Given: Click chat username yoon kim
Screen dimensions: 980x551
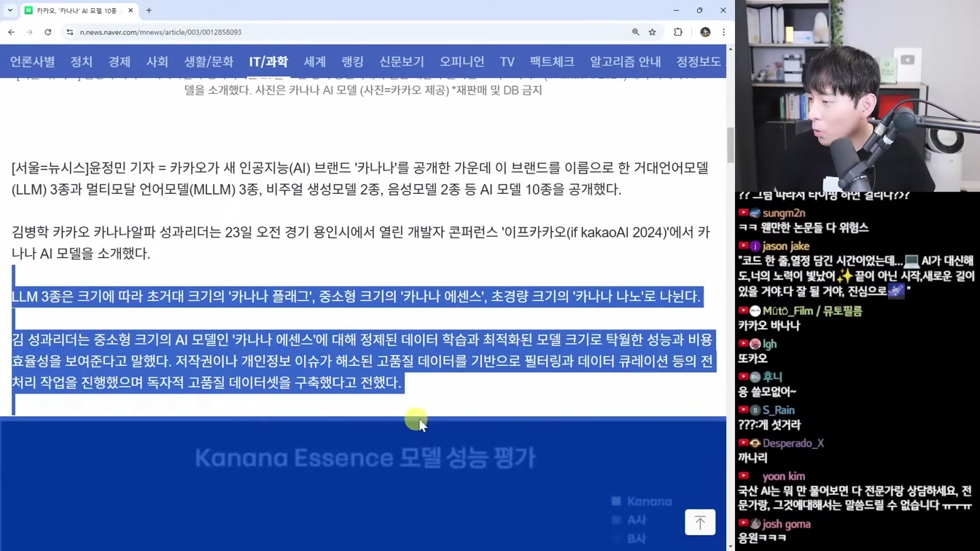Looking at the screenshot, I should pos(784,477).
